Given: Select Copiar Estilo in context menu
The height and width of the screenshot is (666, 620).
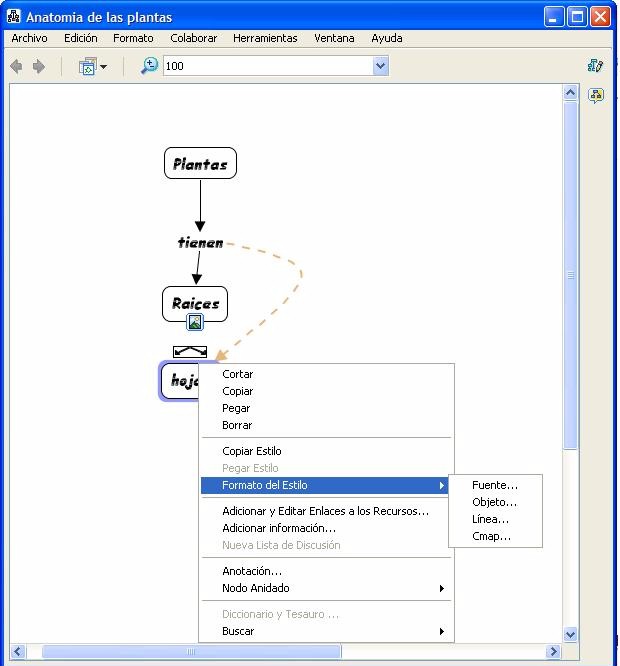Looking at the screenshot, I should 252,451.
